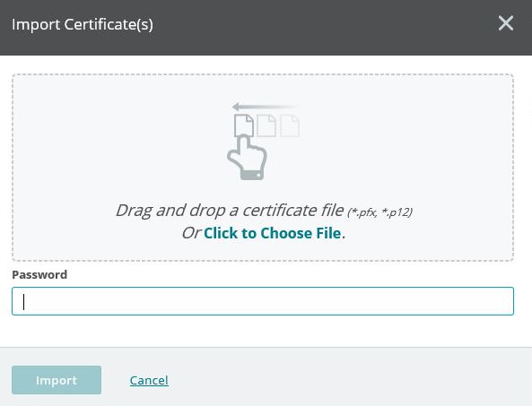This screenshot has width=532, height=406.
Task: Click the middle faded document icon
Action: pos(266,125)
